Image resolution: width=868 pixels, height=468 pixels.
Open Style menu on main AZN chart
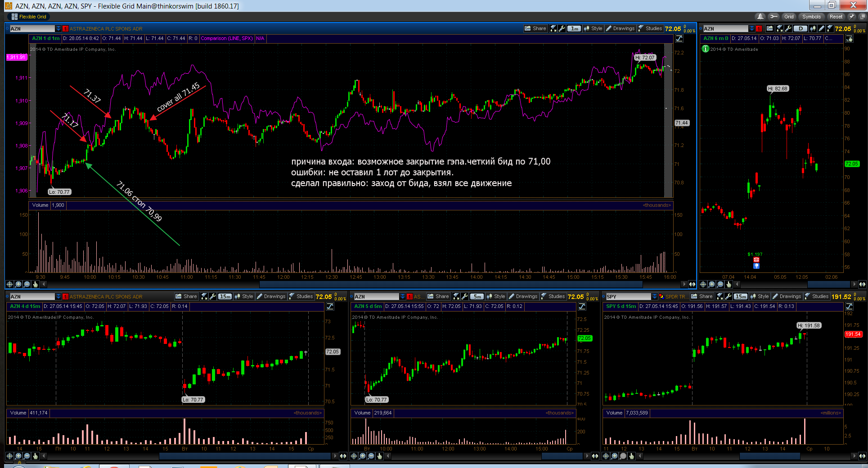point(593,28)
